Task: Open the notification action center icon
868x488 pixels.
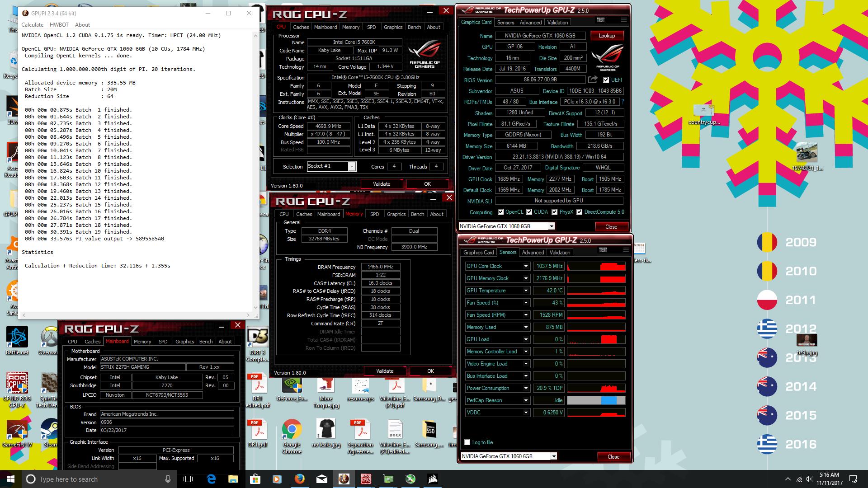Action: [x=853, y=479]
